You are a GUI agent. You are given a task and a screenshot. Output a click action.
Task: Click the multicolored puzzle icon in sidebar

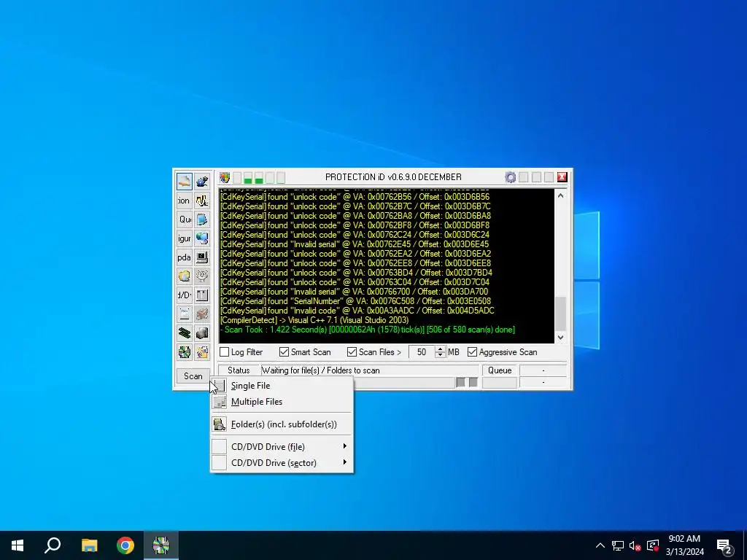pyautogui.click(x=185, y=352)
